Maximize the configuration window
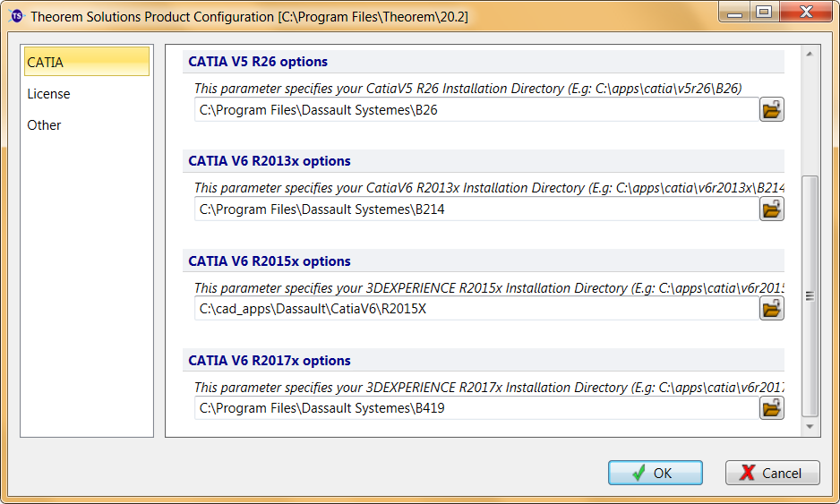Image resolution: width=840 pixels, height=504 pixels. pyautogui.click(x=765, y=12)
